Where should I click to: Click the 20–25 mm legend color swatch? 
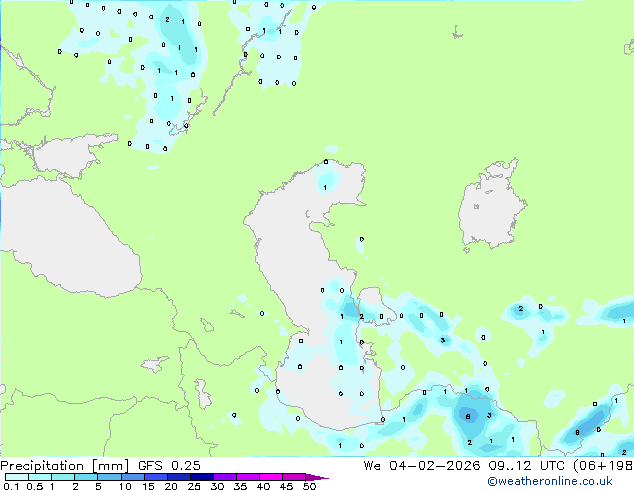coord(179,477)
